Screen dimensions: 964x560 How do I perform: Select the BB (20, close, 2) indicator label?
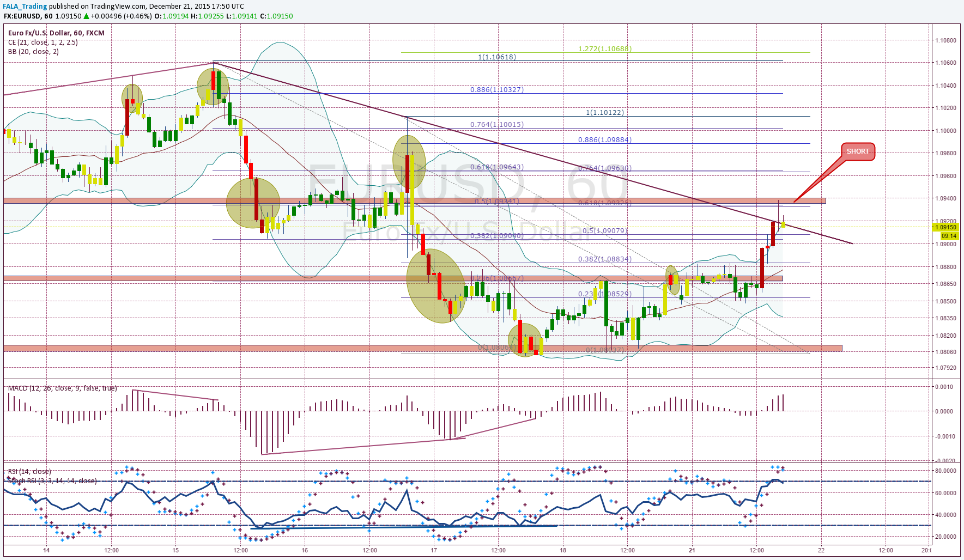pos(33,51)
